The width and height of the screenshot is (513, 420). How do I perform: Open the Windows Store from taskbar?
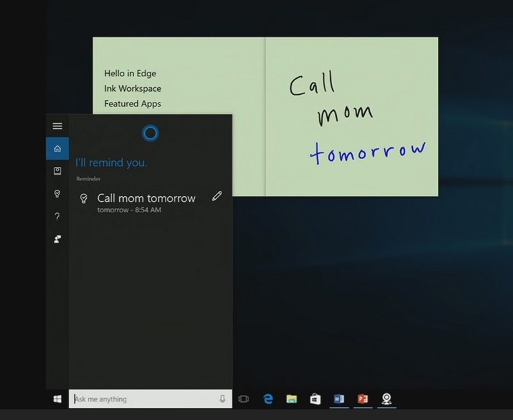[315, 399]
